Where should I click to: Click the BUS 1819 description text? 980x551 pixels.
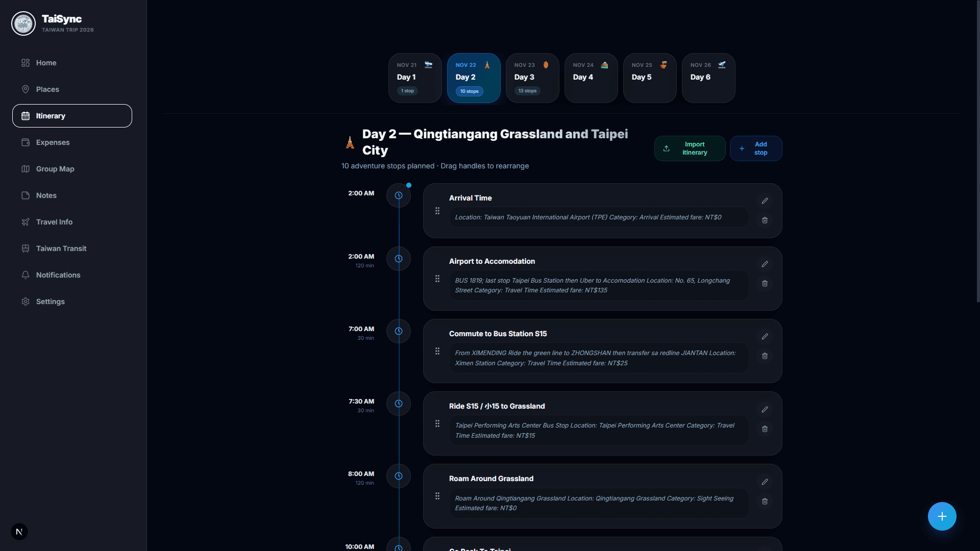tap(598, 285)
